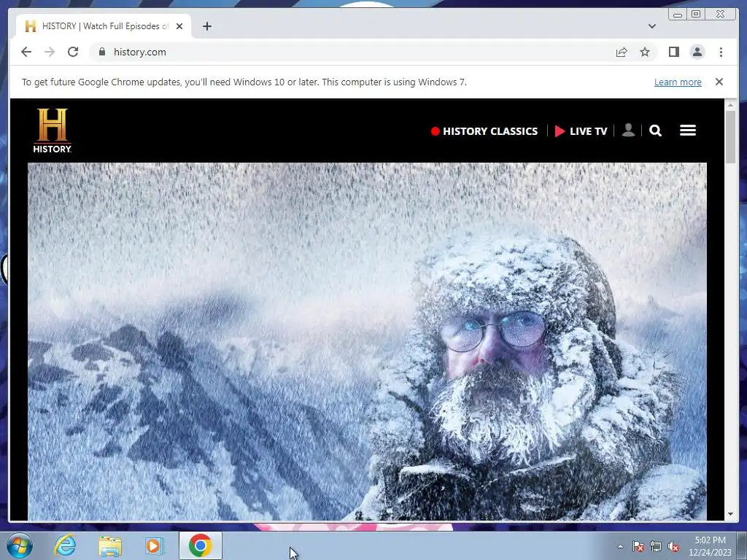Select the HISTORY browser tab
The height and width of the screenshot is (560, 747).
tap(104, 26)
